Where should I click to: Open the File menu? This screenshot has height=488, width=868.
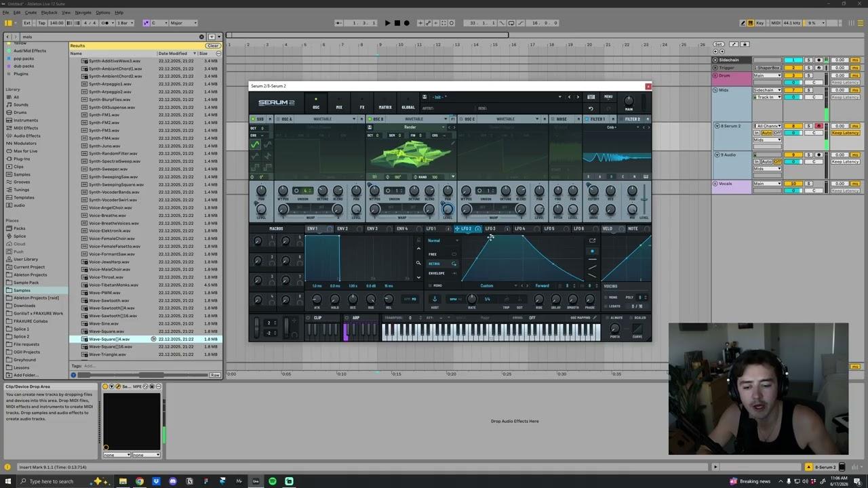point(6,12)
